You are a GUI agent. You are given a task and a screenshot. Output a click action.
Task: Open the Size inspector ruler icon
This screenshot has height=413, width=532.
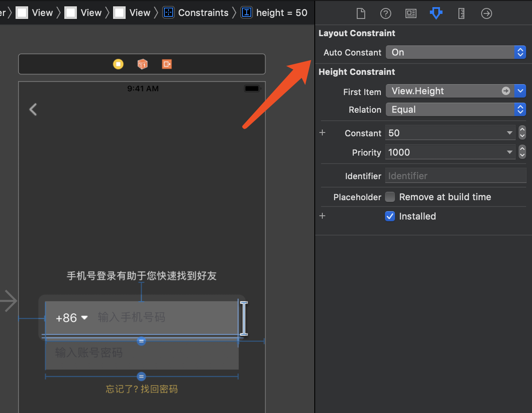click(461, 13)
